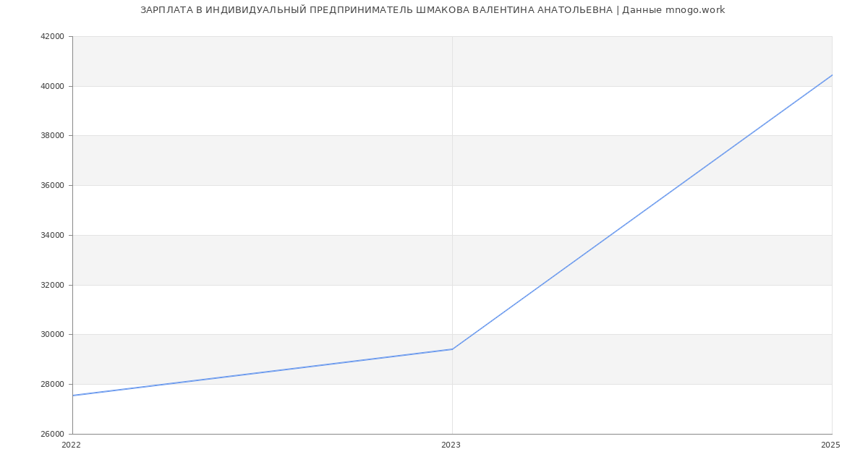Select the line's starting data point at 2022
Viewport: 868px width, 470px height.
(73, 396)
